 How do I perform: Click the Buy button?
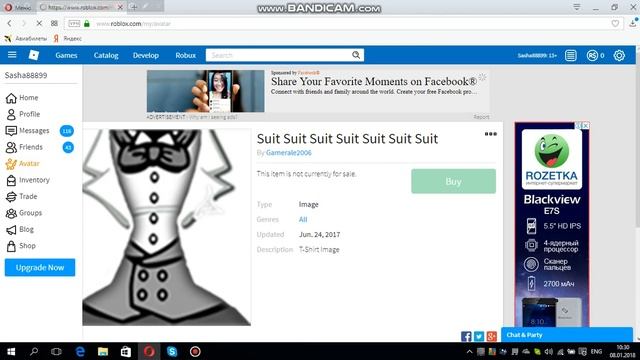point(453,181)
